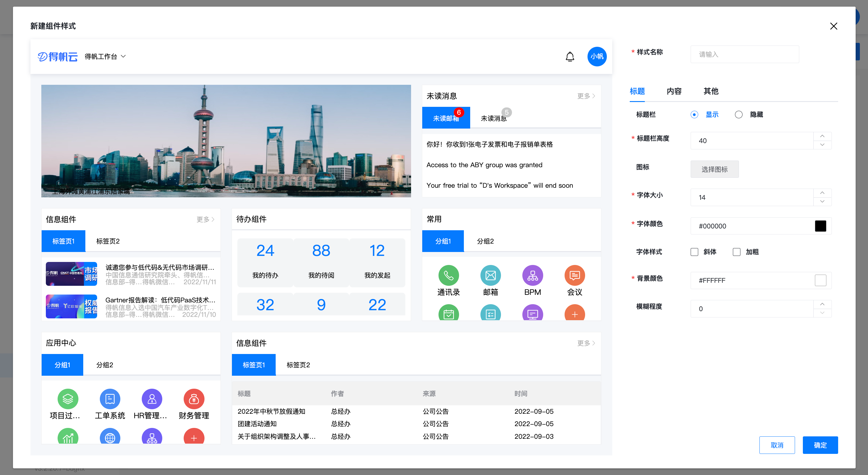Click the 背景颜色 #FFFFFF field
This screenshot has height=475, width=868.
point(761,280)
